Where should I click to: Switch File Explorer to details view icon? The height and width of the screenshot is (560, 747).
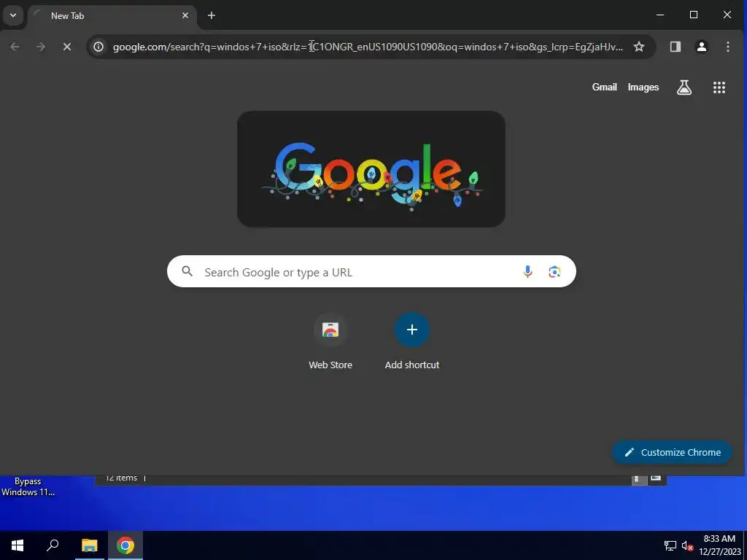pos(639,479)
